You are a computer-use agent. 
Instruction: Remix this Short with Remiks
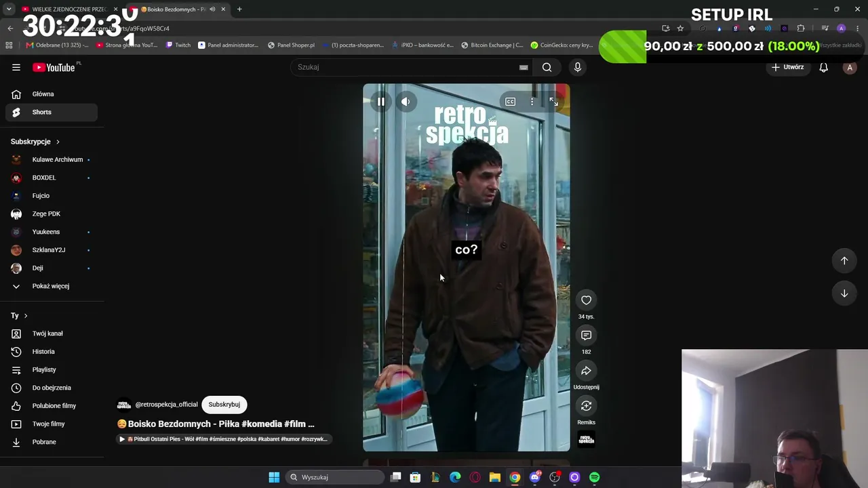(x=587, y=406)
